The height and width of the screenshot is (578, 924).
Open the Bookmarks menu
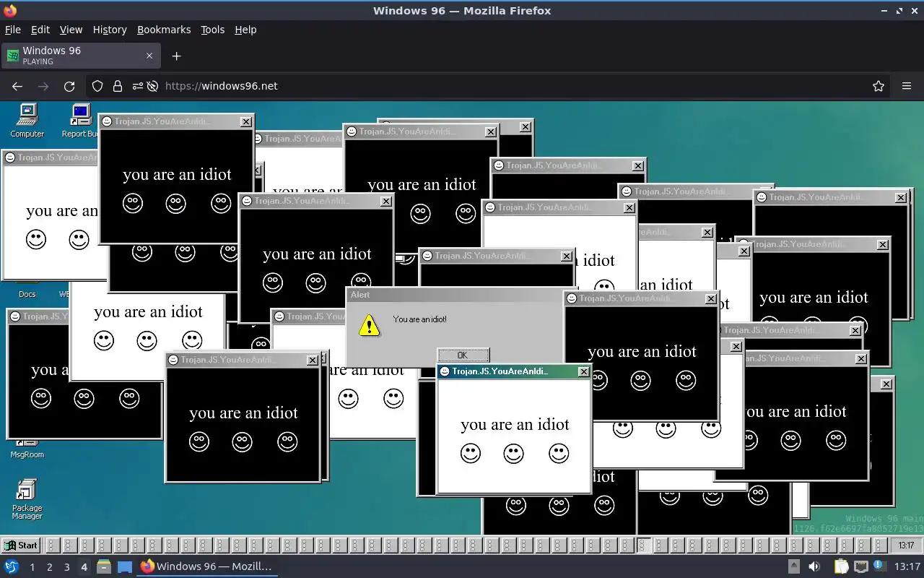click(164, 30)
